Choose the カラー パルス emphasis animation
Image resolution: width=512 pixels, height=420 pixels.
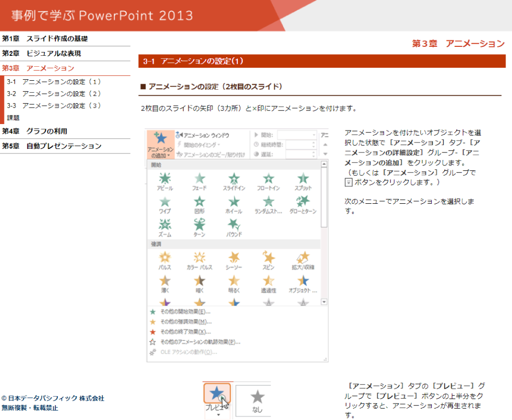click(199, 261)
